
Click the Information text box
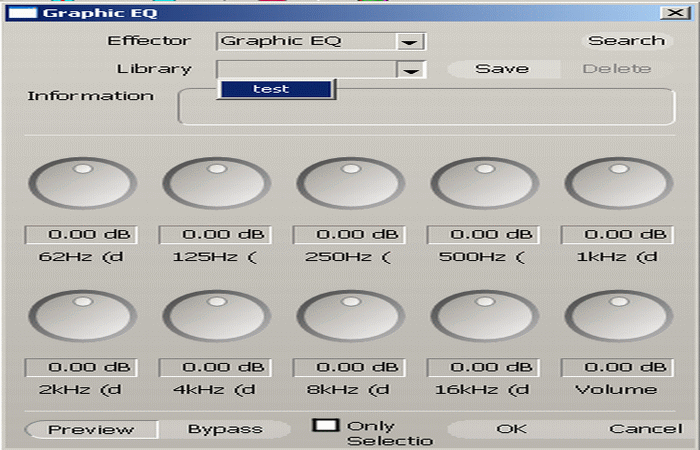(x=425, y=106)
